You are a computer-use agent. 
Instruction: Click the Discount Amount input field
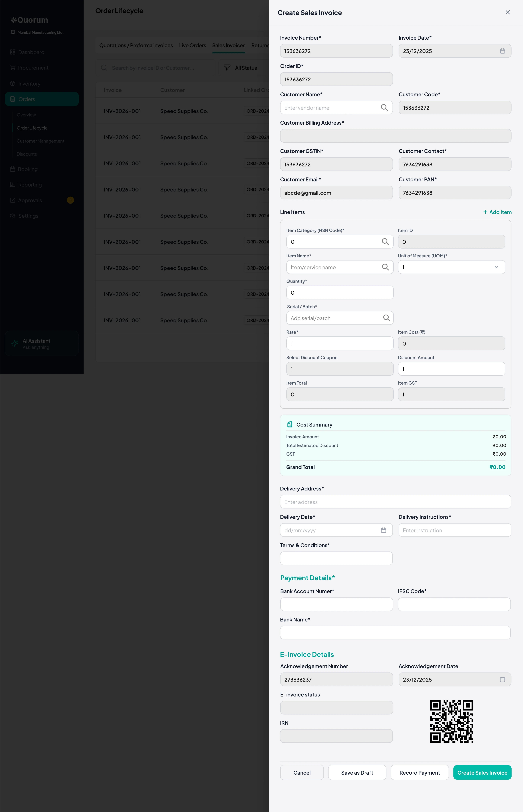(x=451, y=369)
